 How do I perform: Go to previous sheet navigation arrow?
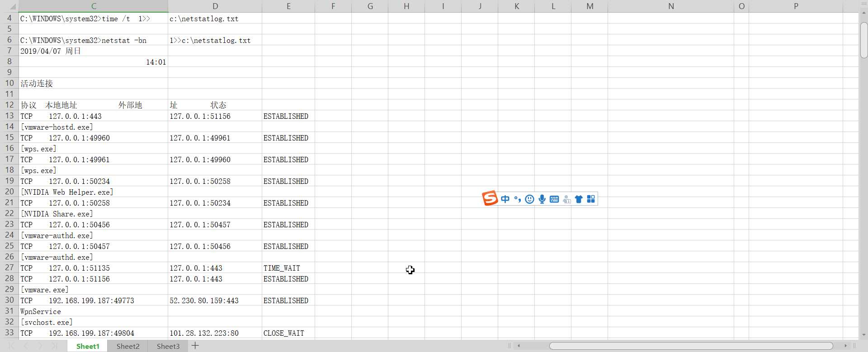pos(26,346)
